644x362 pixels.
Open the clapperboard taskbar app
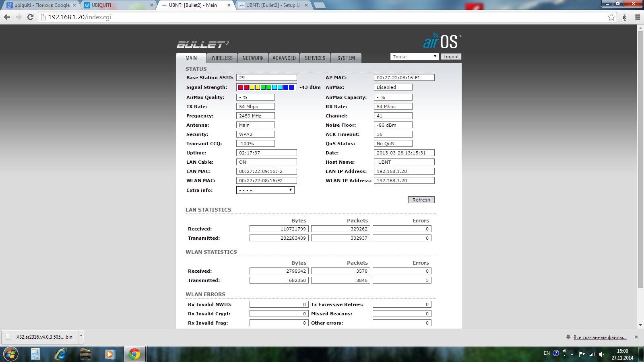(x=85, y=354)
